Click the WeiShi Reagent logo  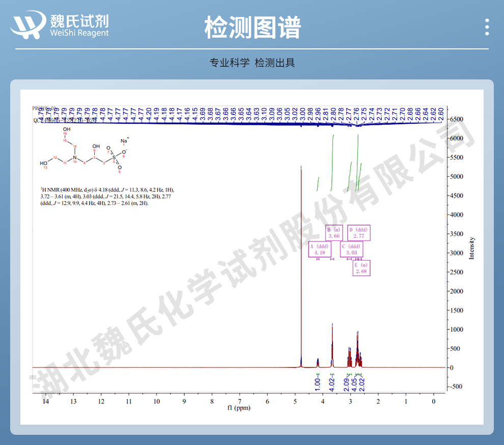[61, 25]
